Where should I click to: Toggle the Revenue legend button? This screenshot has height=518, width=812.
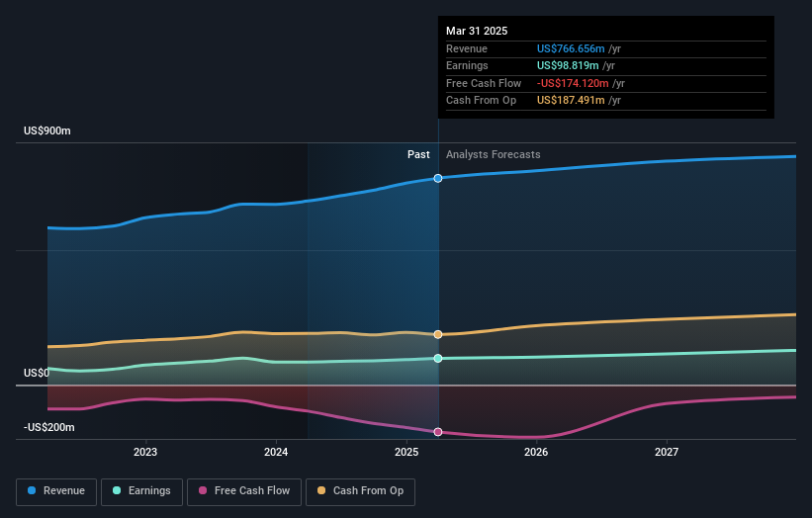[x=56, y=491]
